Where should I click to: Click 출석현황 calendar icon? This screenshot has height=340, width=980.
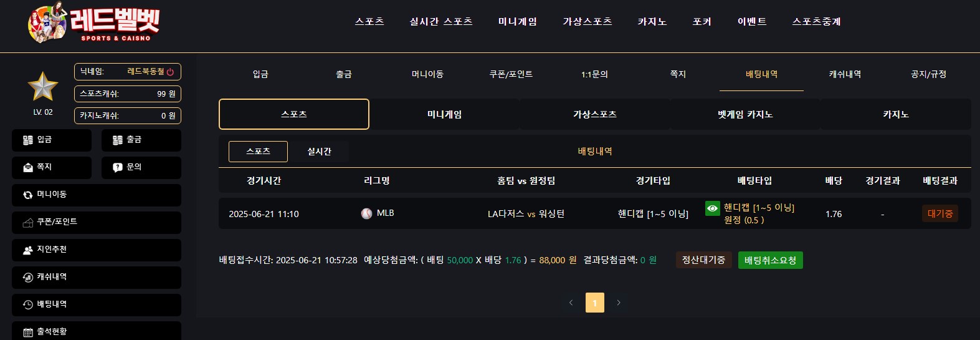(x=28, y=332)
